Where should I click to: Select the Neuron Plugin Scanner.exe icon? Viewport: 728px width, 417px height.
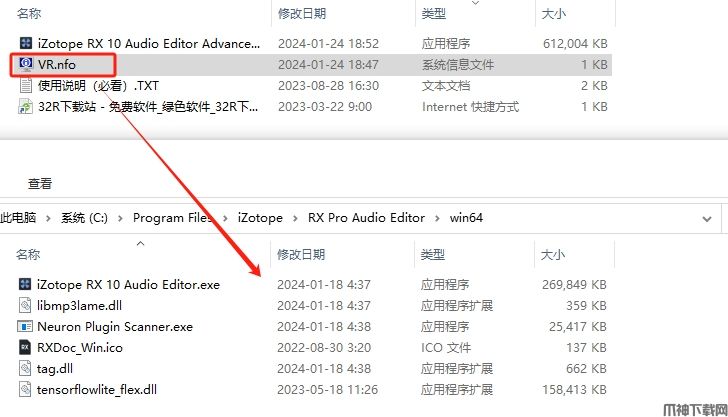pos(25,326)
